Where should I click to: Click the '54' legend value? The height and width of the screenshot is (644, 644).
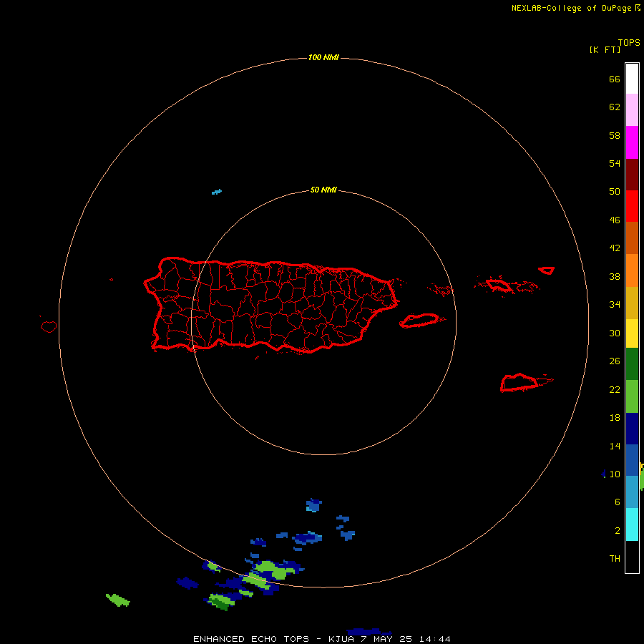615,163
